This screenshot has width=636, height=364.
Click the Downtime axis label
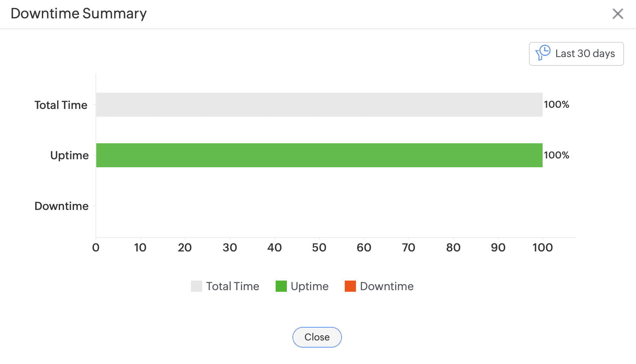pos(62,206)
